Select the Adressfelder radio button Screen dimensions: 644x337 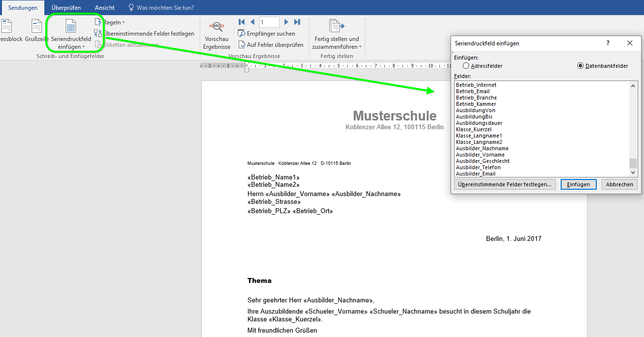pyautogui.click(x=466, y=66)
